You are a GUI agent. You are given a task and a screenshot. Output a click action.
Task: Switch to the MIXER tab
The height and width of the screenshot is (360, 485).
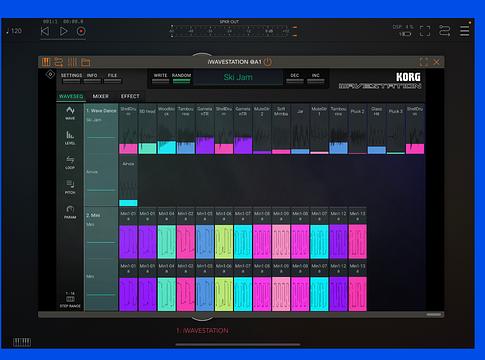(x=100, y=96)
